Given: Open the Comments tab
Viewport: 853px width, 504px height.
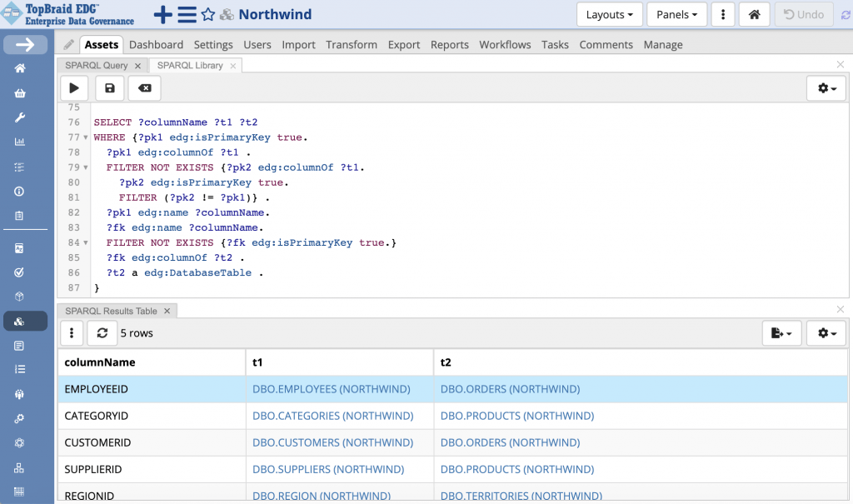Looking at the screenshot, I should pyautogui.click(x=606, y=45).
